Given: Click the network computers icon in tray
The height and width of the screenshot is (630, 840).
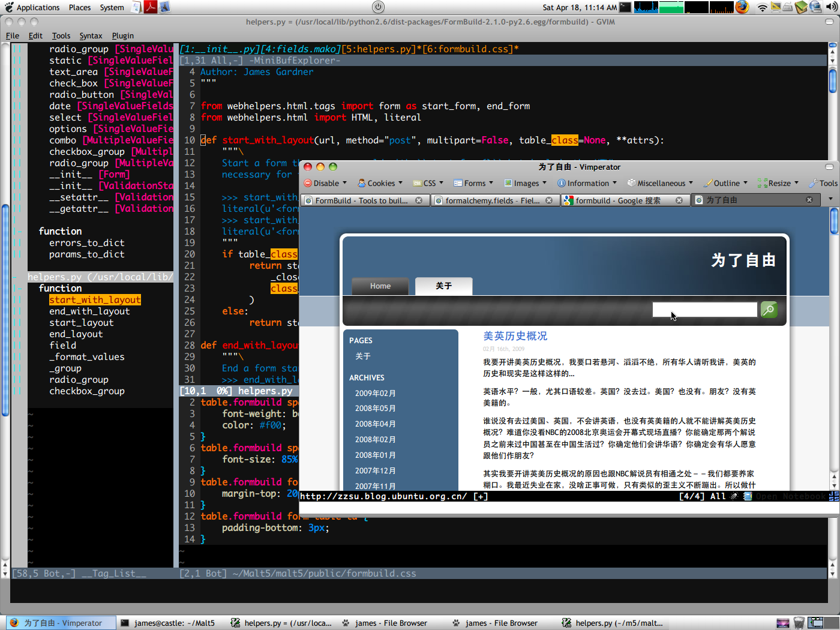Looking at the screenshot, I should pos(815,7).
